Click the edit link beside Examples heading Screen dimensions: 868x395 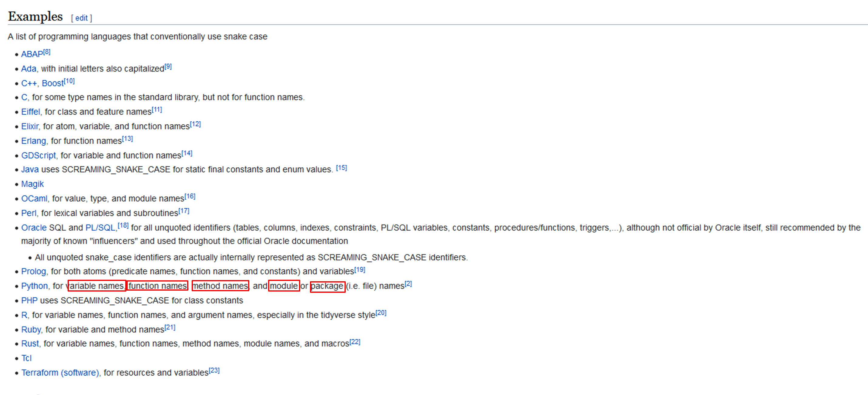click(x=81, y=18)
